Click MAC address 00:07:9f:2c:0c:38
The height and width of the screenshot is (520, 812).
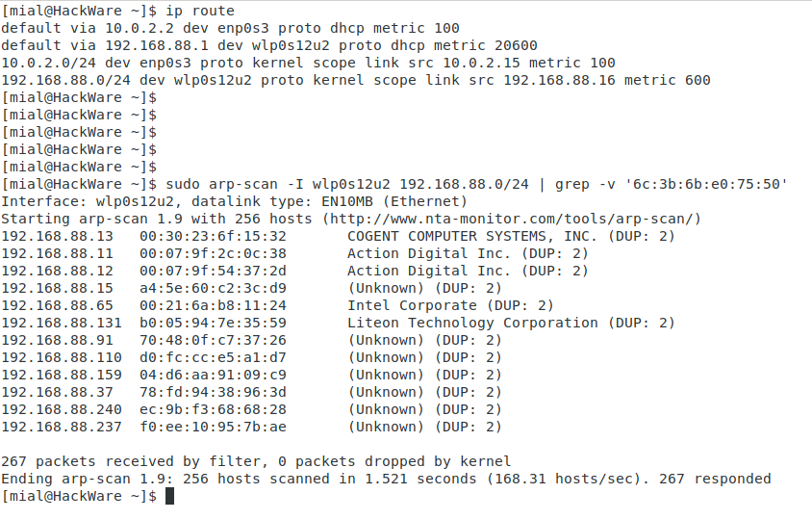tap(213, 253)
